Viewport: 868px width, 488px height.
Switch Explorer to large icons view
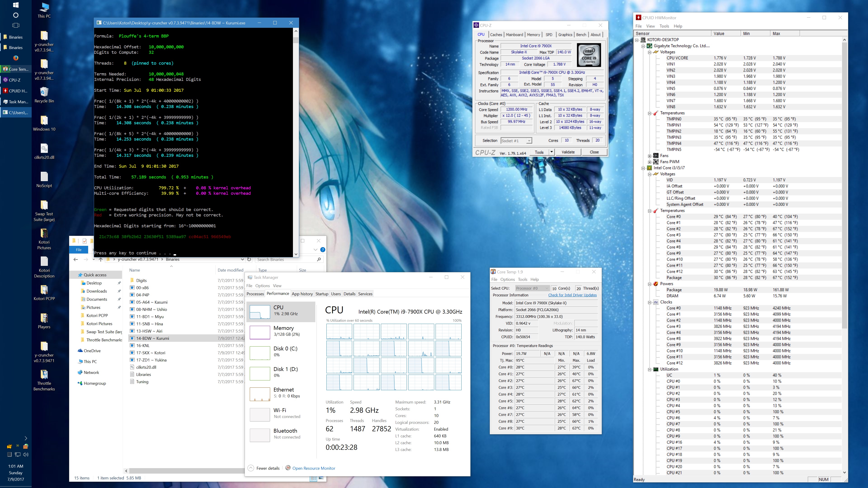[x=321, y=478]
